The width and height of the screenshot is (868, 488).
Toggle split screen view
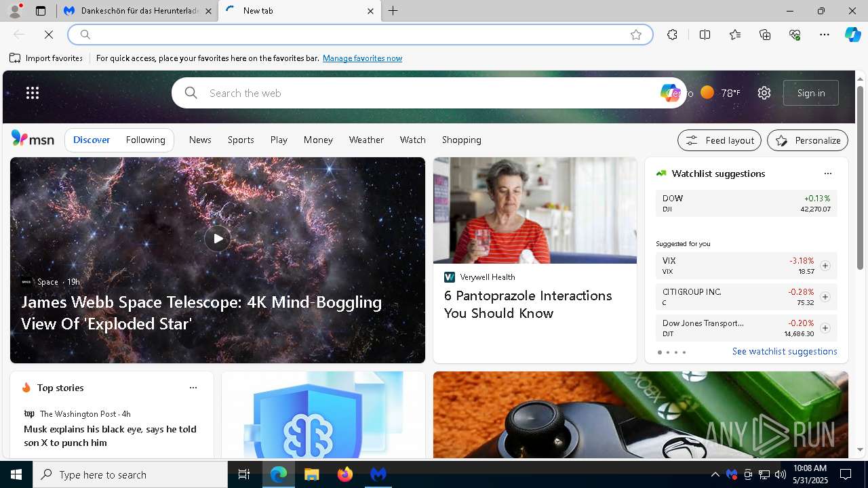click(705, 35)
